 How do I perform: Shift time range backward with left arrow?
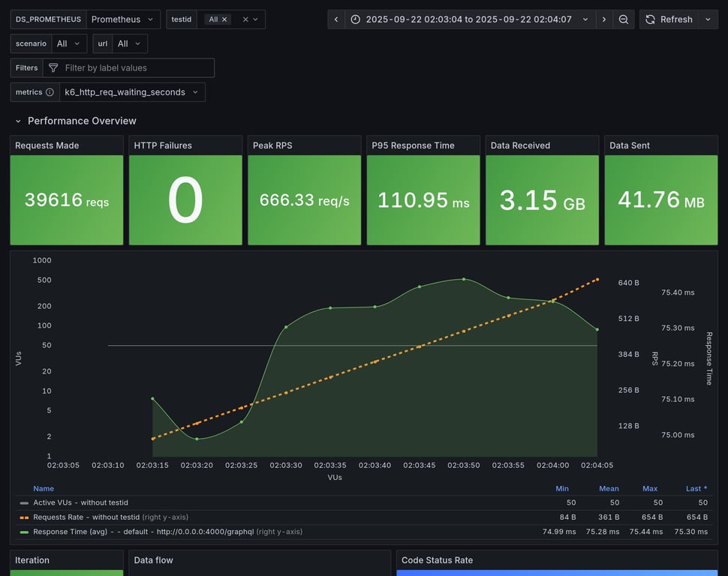[336, 19]
